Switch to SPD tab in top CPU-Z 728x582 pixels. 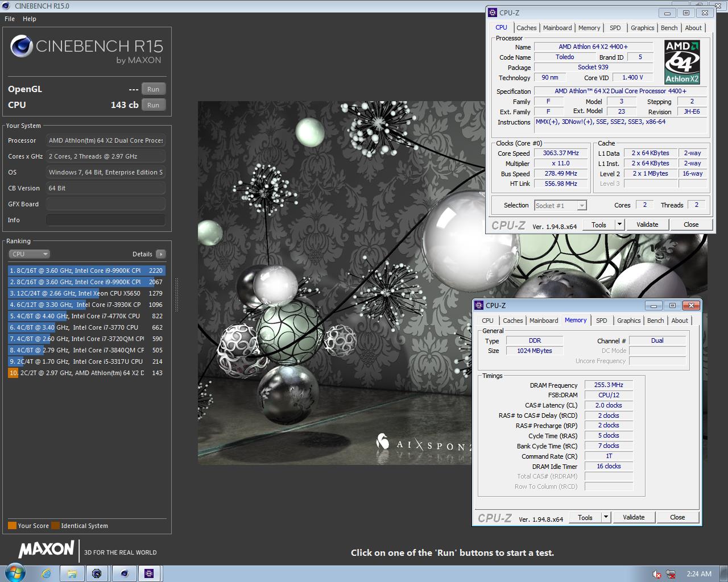(x=615, y=28)
